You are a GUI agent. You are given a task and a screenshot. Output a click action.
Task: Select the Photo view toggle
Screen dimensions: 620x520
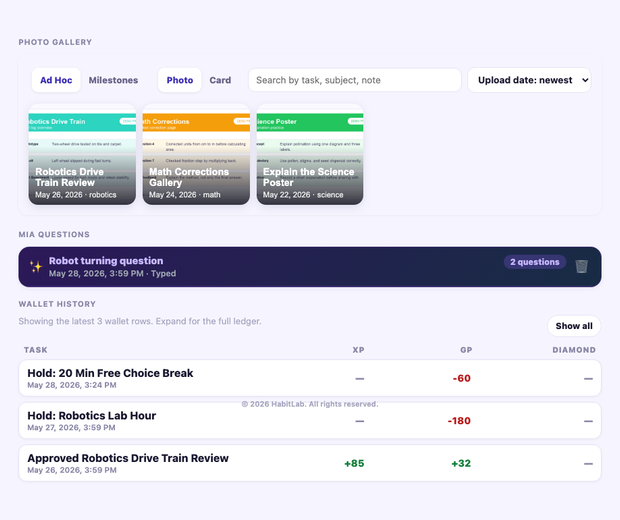click(x=180, y=80)
